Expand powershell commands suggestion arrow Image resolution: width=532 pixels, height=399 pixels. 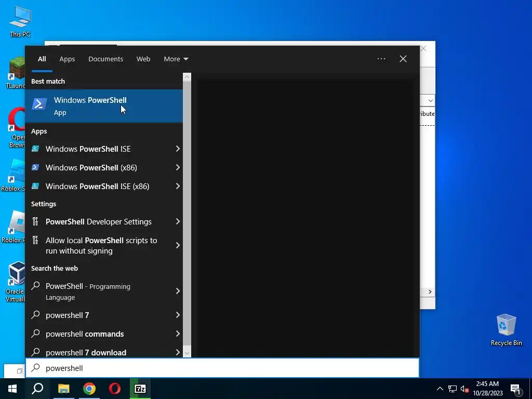178,334
